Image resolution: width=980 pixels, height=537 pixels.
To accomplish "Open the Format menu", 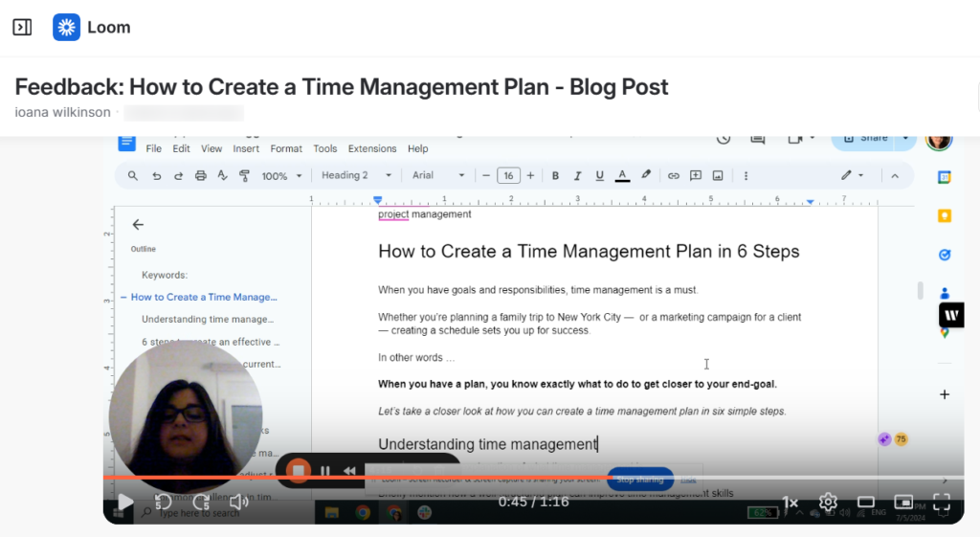I will 286,148.
